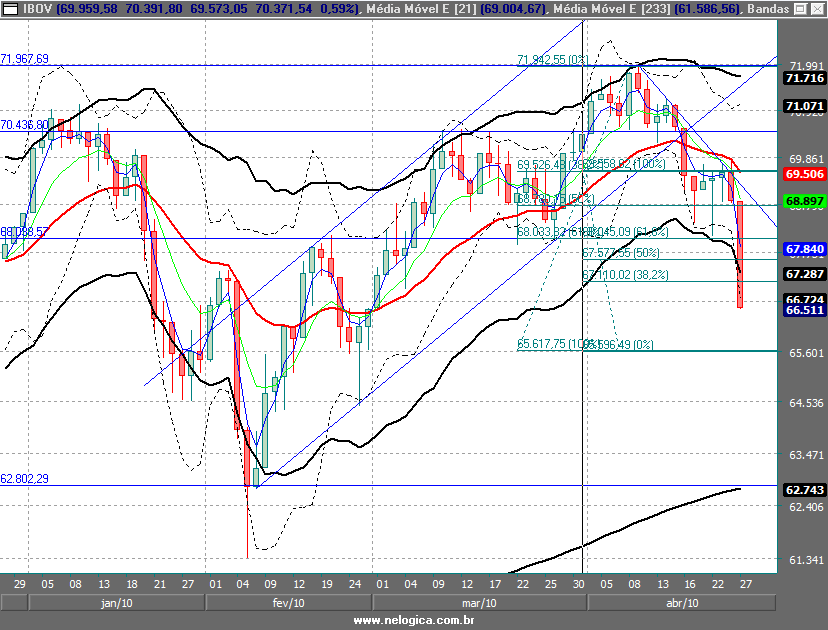The height and width of the screenshot is (630, 828).
Task: Click the green 68.897 price tag
Action: 804,201
